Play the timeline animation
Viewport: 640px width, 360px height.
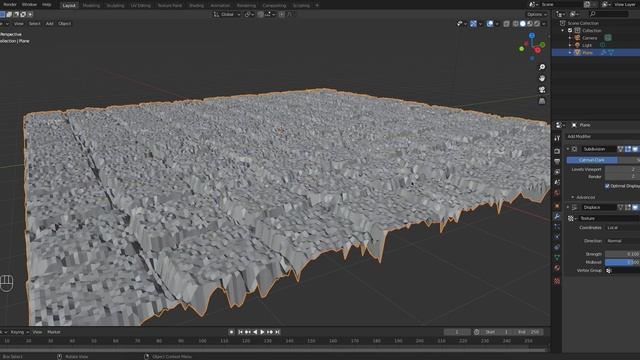262,332
